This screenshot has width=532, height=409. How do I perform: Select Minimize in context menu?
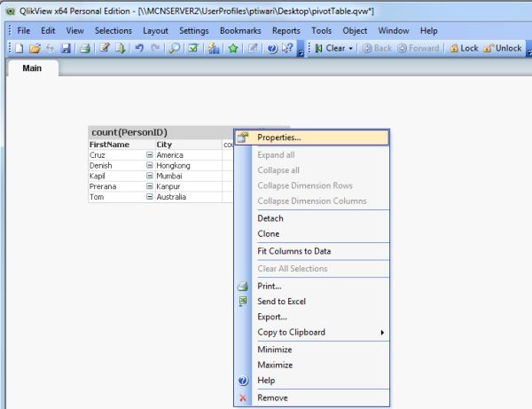[x=312, y=350]
